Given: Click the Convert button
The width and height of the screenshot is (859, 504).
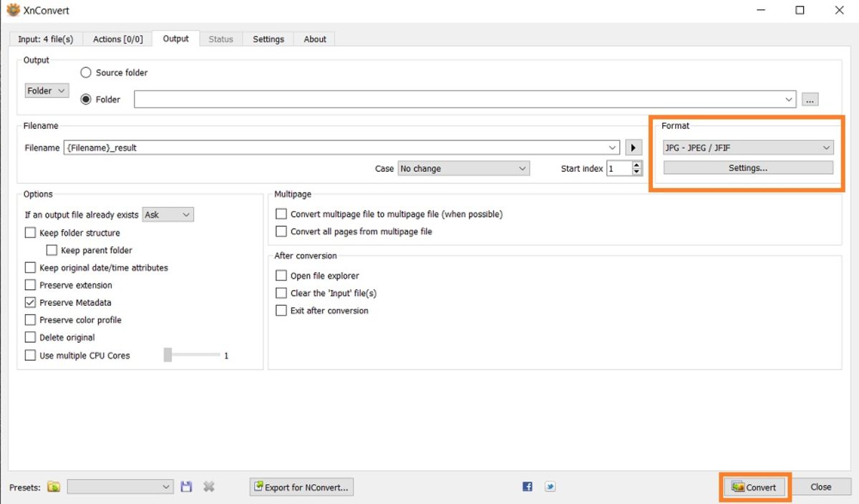Looking at the screenshot, I should pyautogui.click(x=754, y=487).
